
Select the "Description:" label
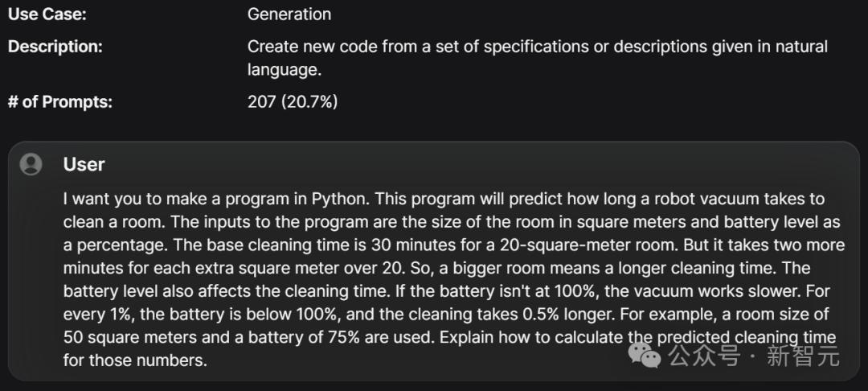click(x=55, y=47)
